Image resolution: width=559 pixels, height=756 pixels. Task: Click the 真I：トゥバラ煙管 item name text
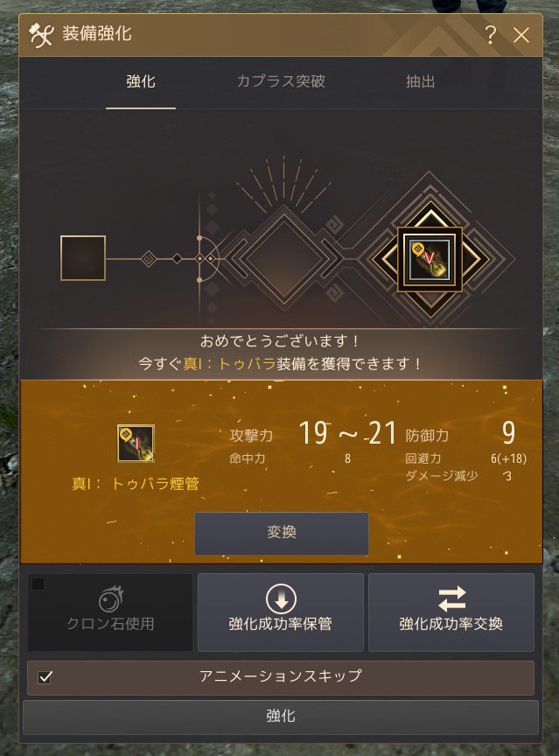tap(136, 484)
